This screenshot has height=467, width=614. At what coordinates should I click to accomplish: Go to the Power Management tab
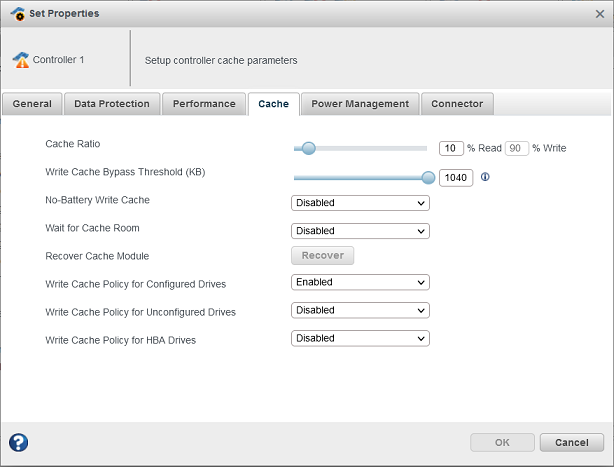click(x=360, y=104)
